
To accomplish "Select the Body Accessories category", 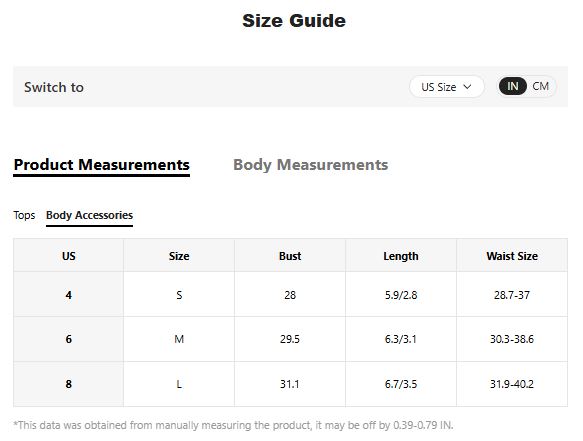I will click(x=89, y=216).
